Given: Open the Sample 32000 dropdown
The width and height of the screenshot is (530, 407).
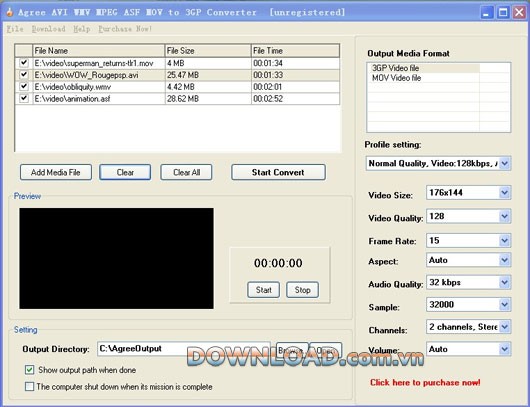Looking at the screenshot, I should coord(504,305).
